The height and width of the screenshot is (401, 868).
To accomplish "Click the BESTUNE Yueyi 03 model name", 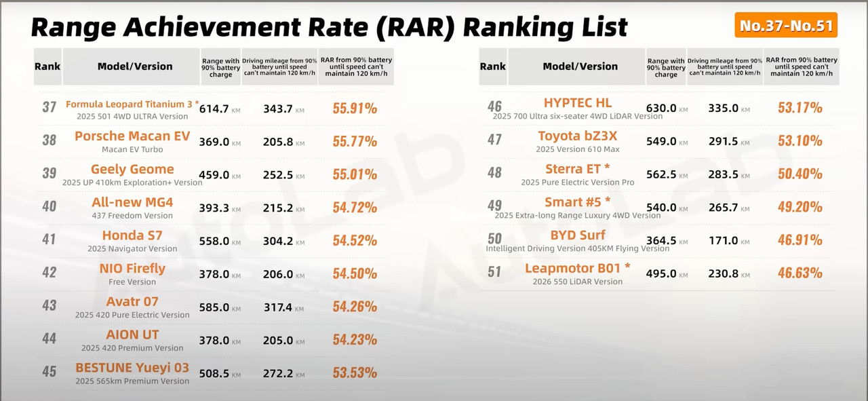I will tap(132, 368).
